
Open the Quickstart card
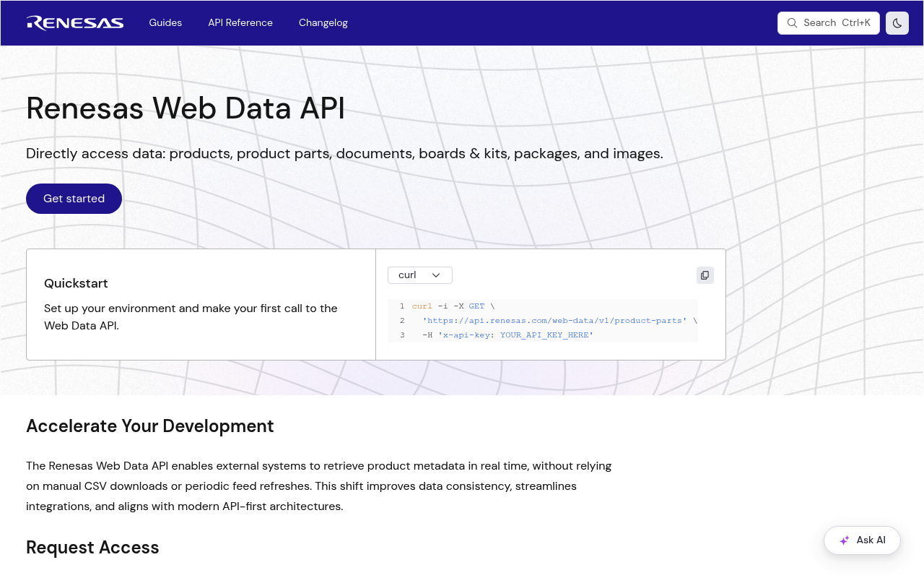pos(201,304)
